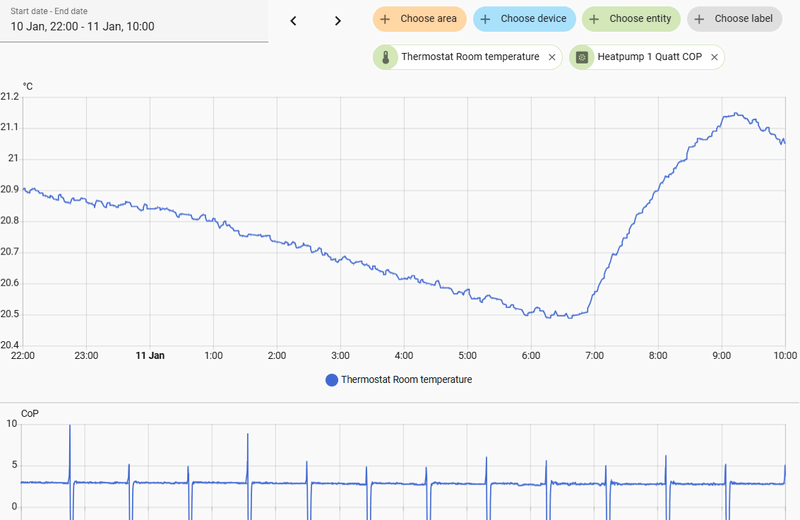Remove Thermostat Room temperature chip
The height and width of the screenshot is (520, 800).
click(x=552, y=57)
